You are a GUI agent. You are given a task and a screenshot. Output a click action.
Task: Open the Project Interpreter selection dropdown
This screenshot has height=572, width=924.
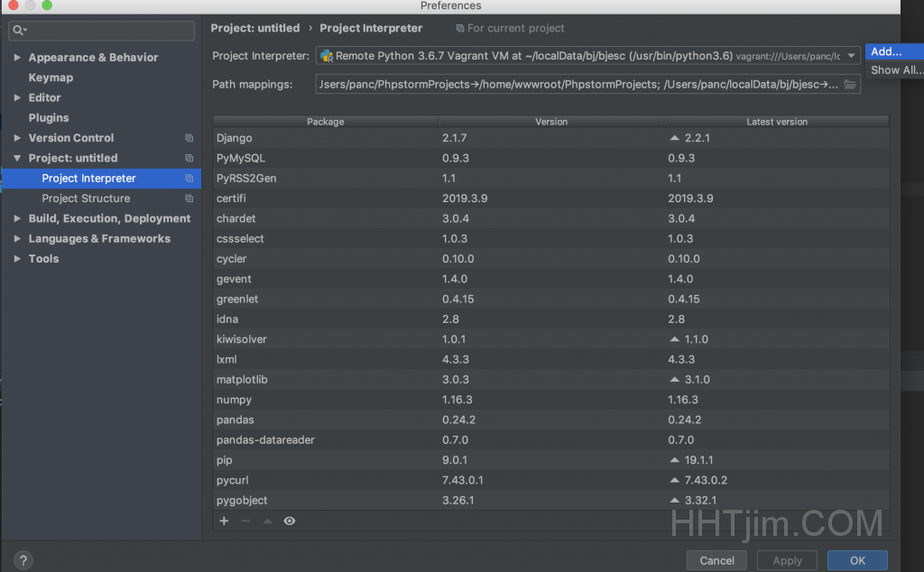[849, 56]
